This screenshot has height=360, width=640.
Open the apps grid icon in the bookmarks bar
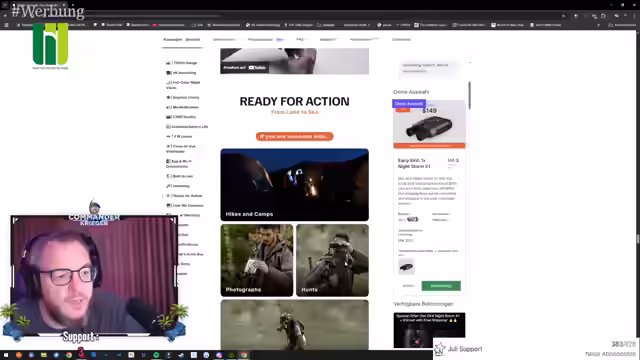click(x=6, y=25)
